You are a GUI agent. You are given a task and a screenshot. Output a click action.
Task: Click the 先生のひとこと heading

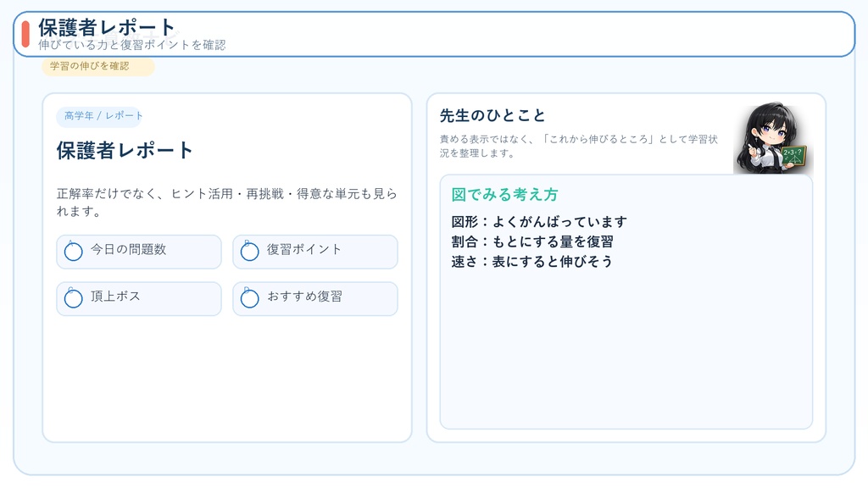tap(492, 115)
